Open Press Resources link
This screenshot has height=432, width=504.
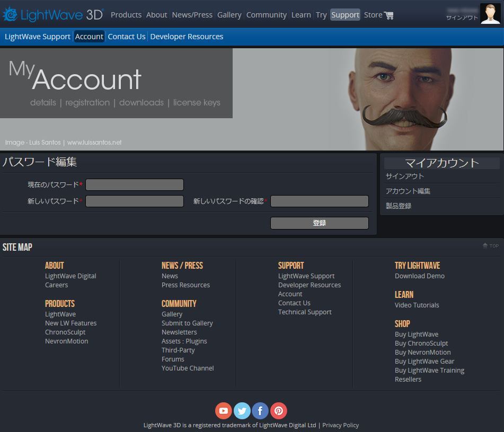(186, 285)
